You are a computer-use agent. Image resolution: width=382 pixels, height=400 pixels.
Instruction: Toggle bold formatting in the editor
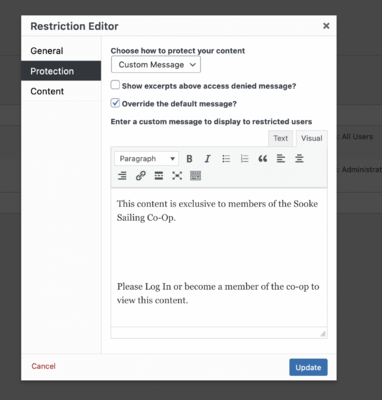click(x=189, y=159)
